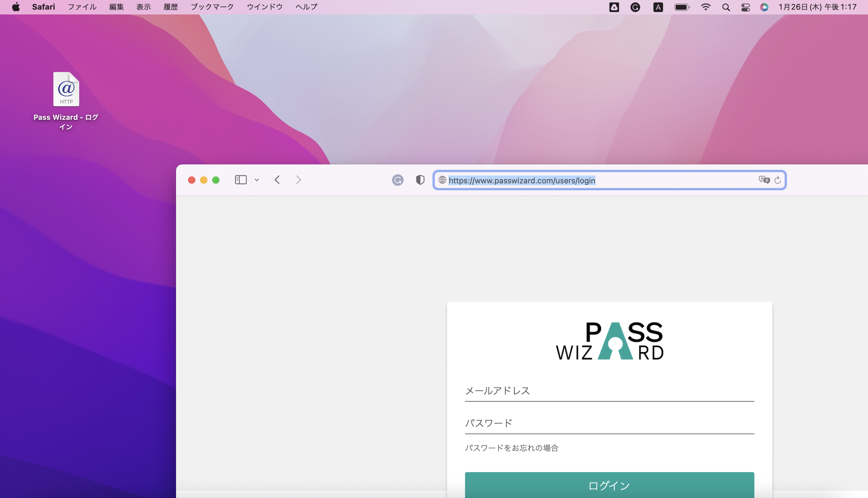Click the globe icon in address bar
Screen dimensions: 868x498
coord(442,180)
